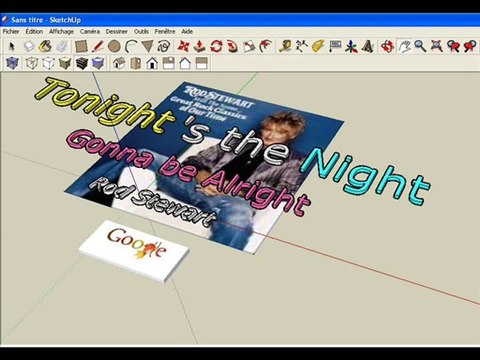
Task: Set camera to Left view
Action: point(202,63)
